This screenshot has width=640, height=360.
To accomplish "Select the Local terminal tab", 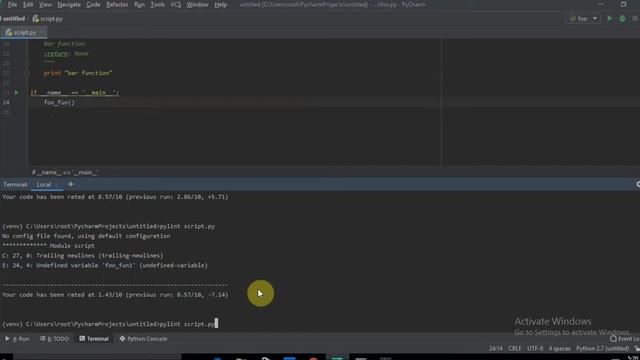I will [x=44, y=184].
